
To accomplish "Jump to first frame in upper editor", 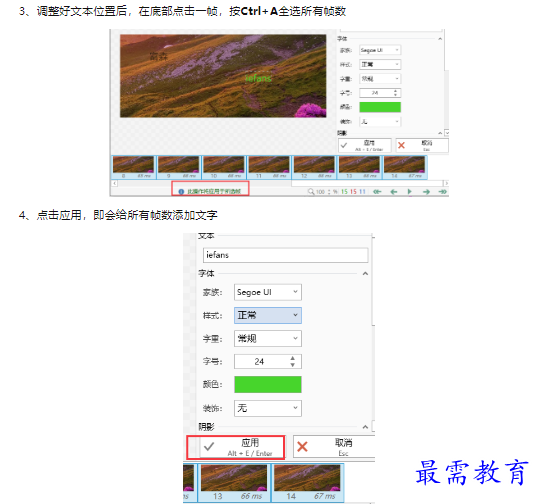I will (x=377, y=192).
